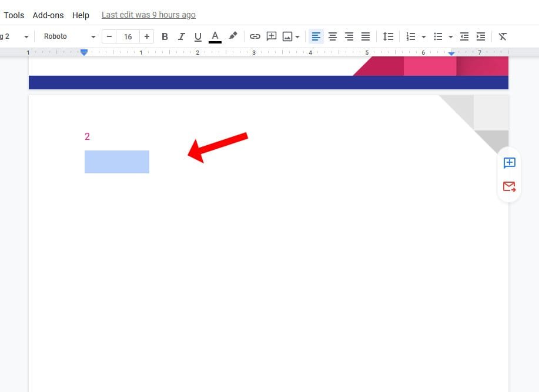Toggle italic formatting
The image size is (539, 392).
click(181, 36)
